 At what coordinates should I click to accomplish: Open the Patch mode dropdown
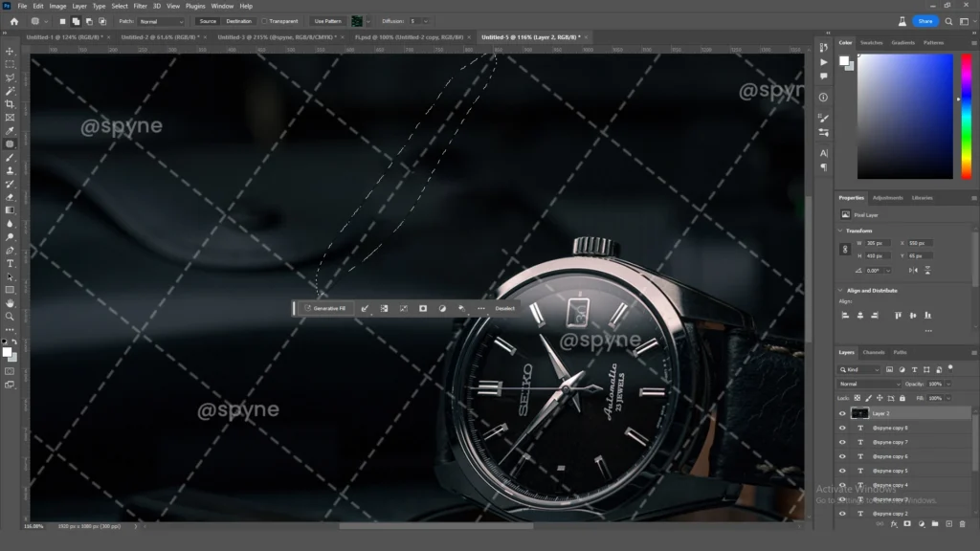pyautogui.click(x=161, y=21)
